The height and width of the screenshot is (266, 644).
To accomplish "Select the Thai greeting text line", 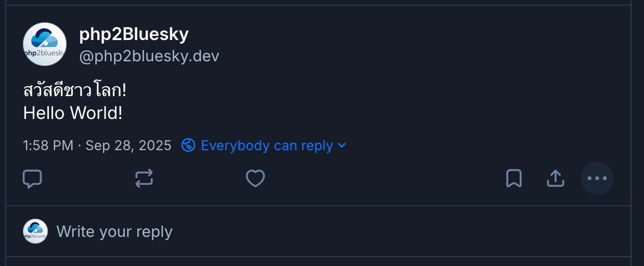I will 75,90.
